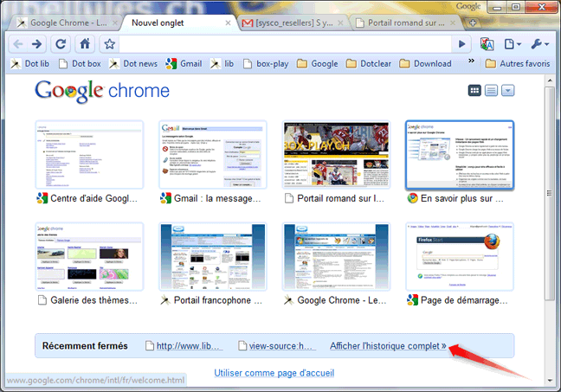Click the scrollbar down arrow

550,381
